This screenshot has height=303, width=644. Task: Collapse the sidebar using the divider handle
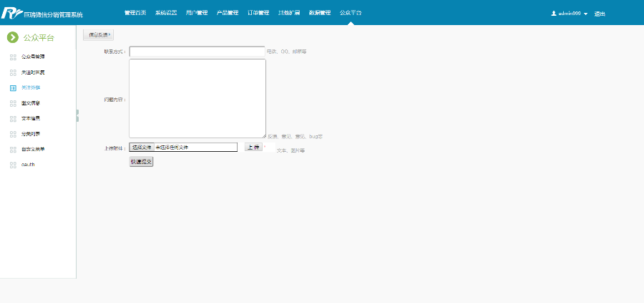pos(77,115)
